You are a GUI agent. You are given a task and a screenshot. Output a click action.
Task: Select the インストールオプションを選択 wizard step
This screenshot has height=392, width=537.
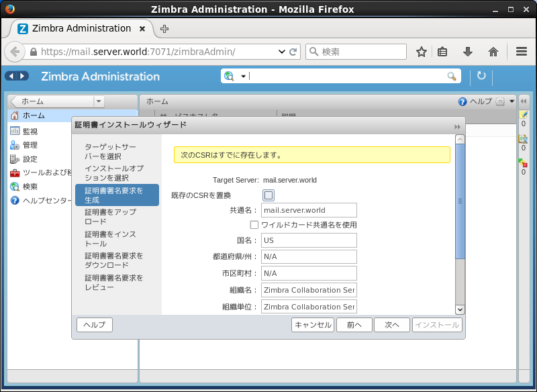[117, 173]
